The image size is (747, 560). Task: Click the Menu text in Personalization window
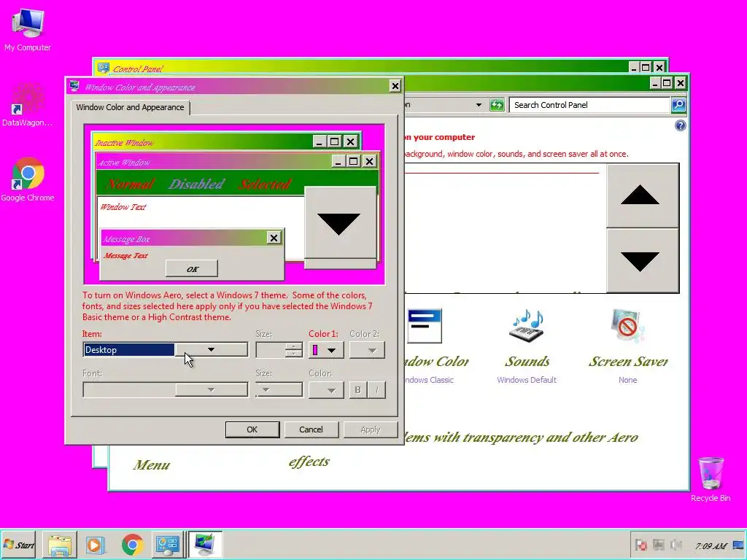click(151, 464)
